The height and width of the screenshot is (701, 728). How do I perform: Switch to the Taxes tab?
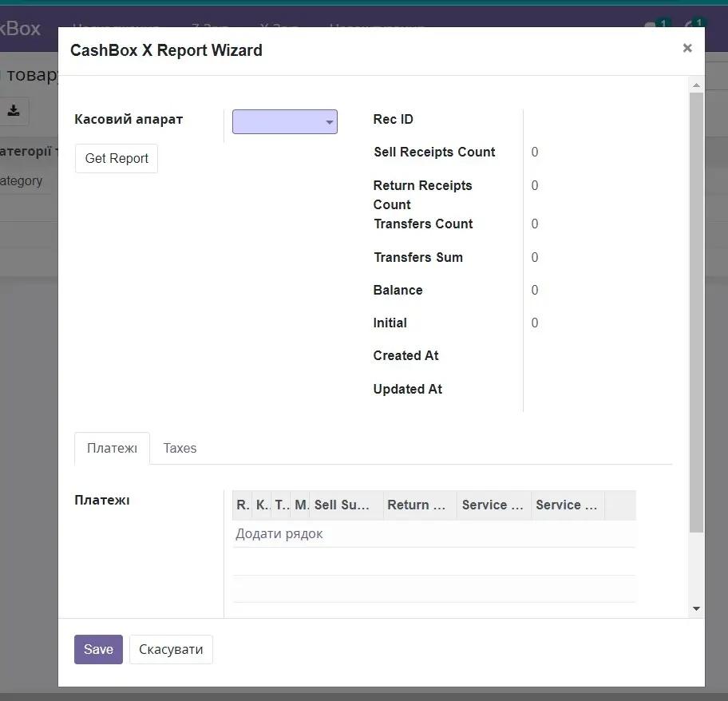point(180,448)
